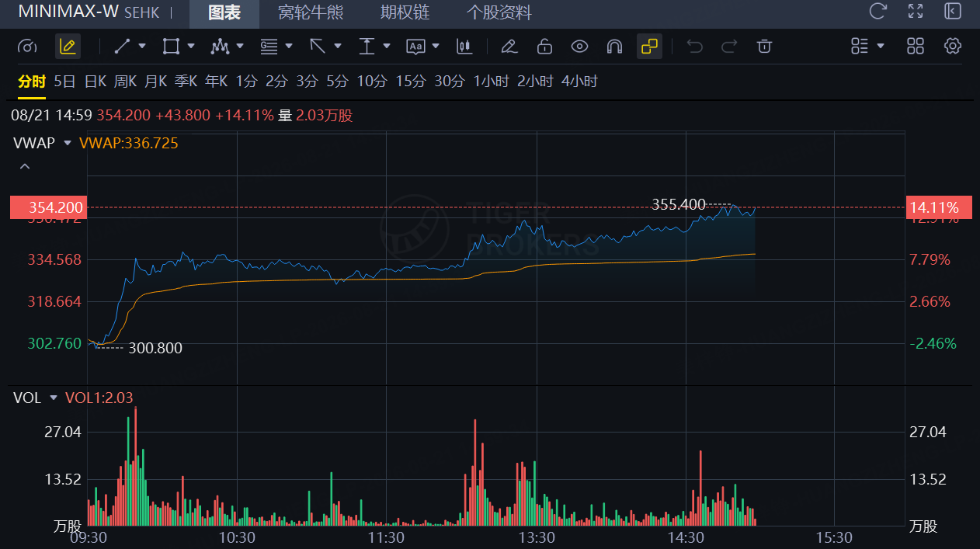980x549 pixels.
Task: Redo the last drawing action
Action: click(729, 47)
